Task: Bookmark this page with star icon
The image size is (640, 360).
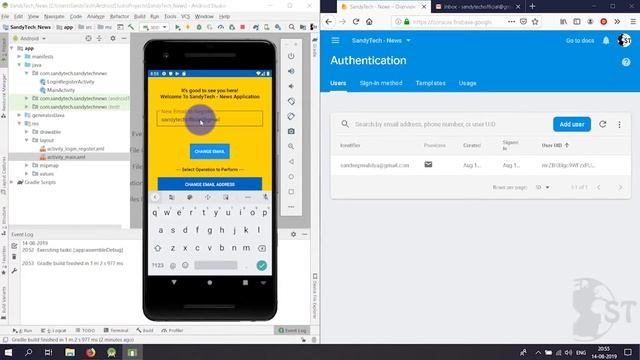Action: click(x=535, y=22)
